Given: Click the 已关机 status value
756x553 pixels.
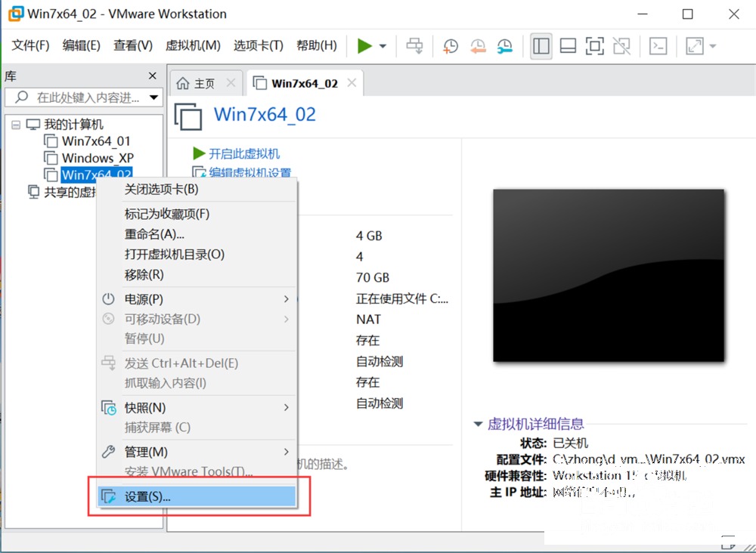Looking at the screenshot, I should (570, 443).
